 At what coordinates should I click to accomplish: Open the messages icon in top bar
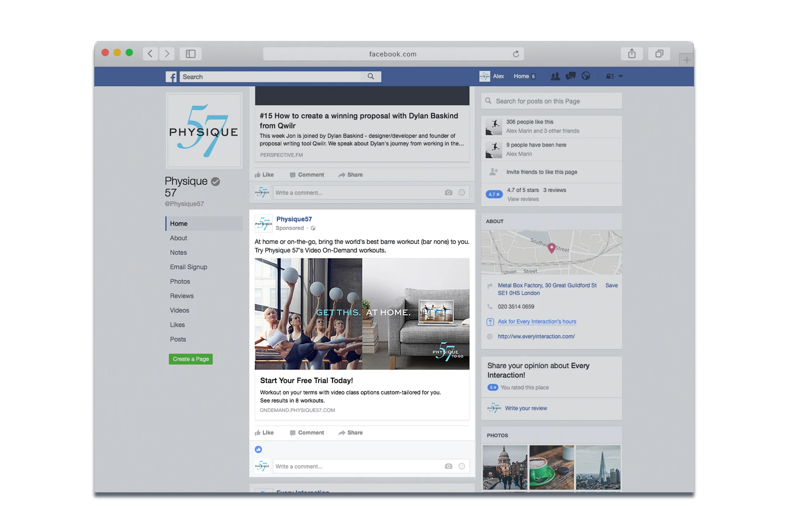point(570,76)
